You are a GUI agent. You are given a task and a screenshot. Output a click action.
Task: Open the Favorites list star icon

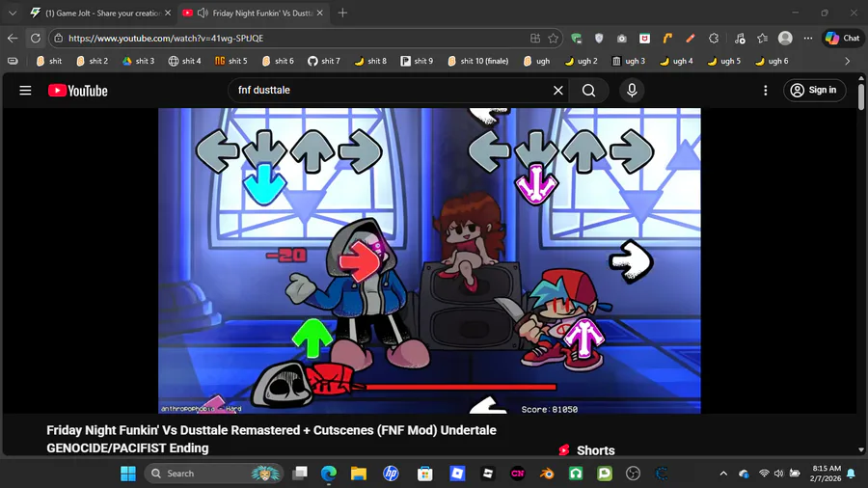(x=762, y=39)
